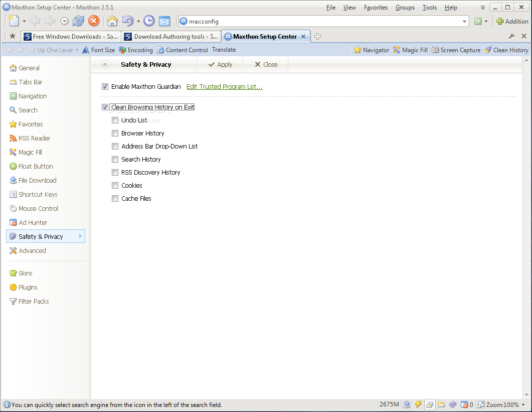Switch to Free Windows Downloads tab

pos(71,36)
